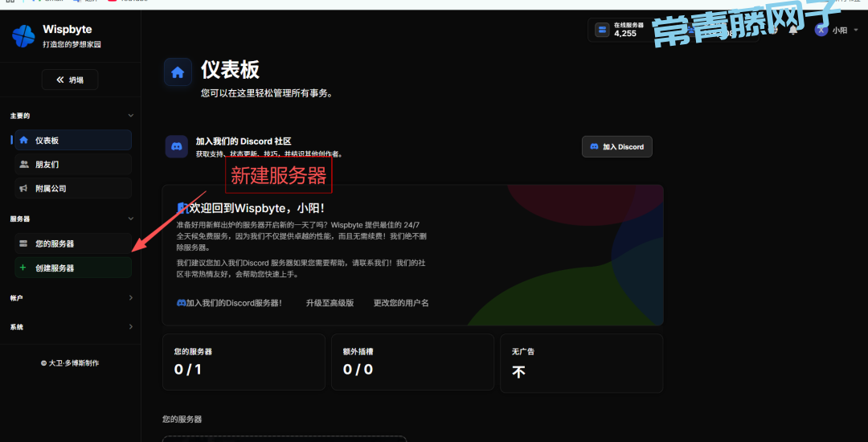Click the 更改您的用户名 link
868x442 pixels.
pyautogui.click(x=401, y=303)
